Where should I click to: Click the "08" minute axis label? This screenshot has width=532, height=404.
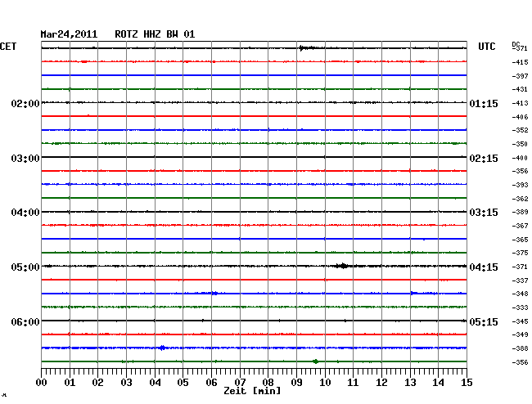click(x=268, y=383)
